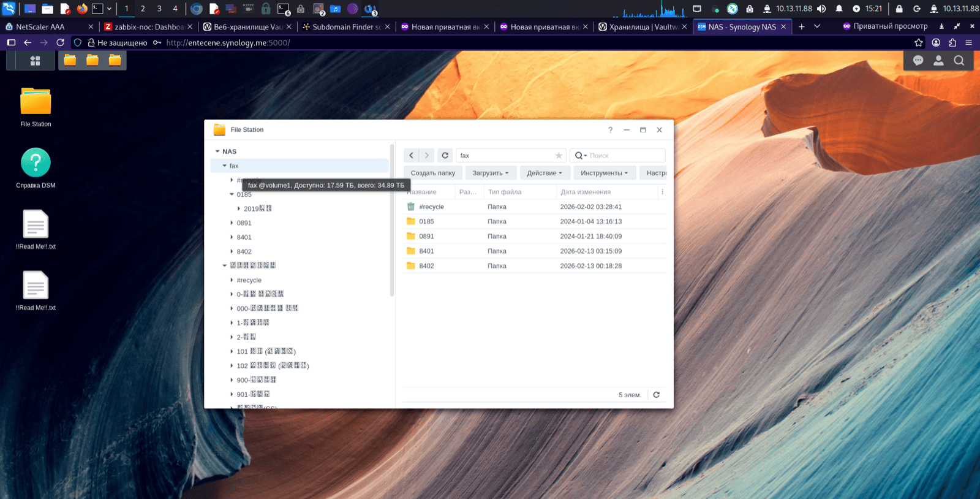Switch to workspace 2 in panel
The width and height of the screenshot is (980, 499).
coord(143,9)
